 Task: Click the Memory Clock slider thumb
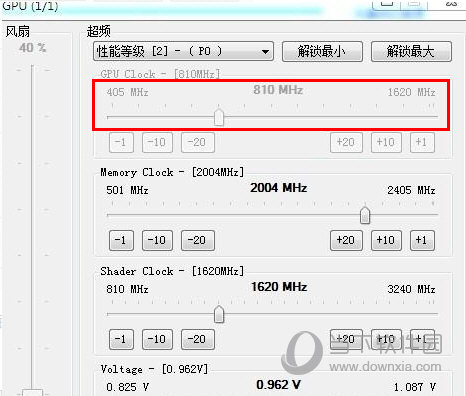[x=365, y=215]
